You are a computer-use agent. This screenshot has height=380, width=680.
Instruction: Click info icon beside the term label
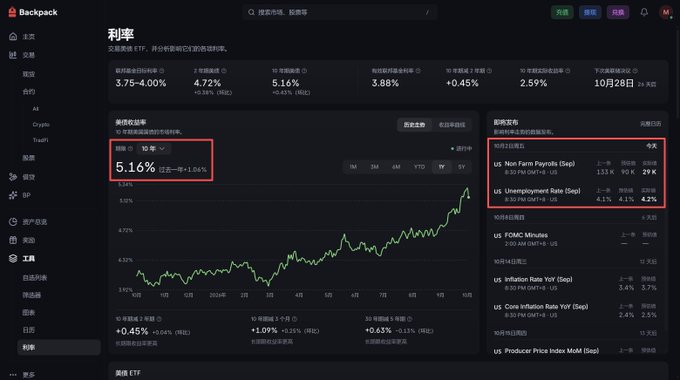(x=130, y=148)
